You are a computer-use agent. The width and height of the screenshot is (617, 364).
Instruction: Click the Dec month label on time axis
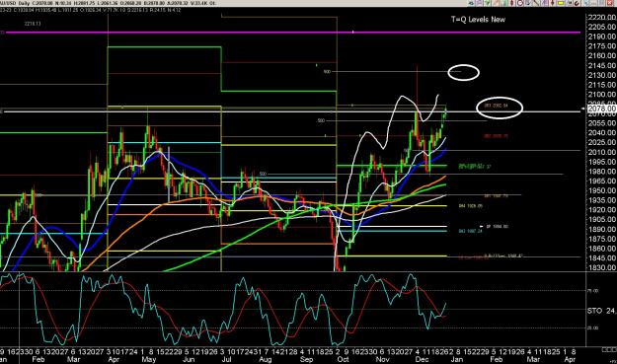pyautogui.click(x=422, y=359)
